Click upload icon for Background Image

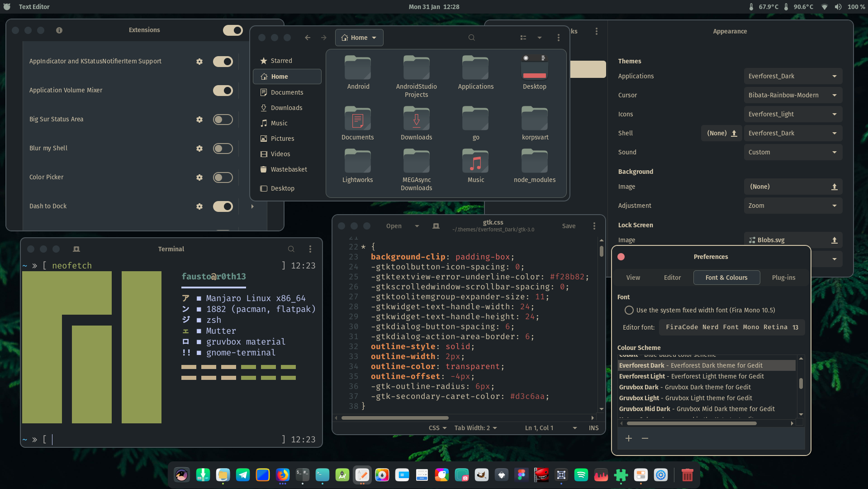pyautogui.click(x=835, y=187)
